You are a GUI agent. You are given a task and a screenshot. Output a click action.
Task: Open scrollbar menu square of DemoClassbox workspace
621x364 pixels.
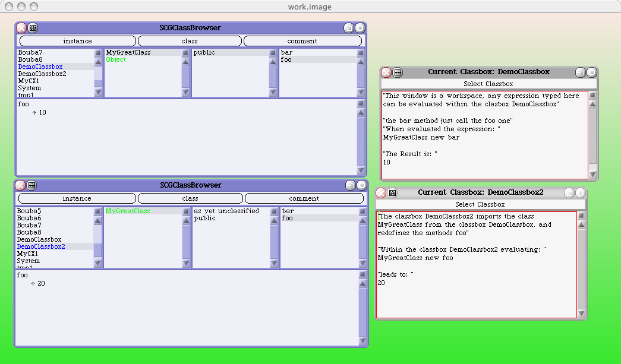pos(592,96)
